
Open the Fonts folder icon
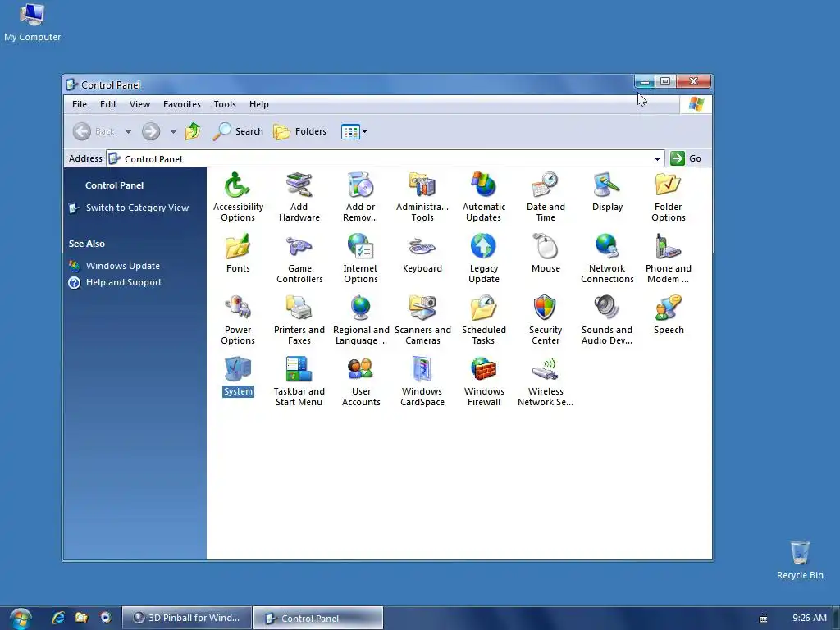[238, 253]
